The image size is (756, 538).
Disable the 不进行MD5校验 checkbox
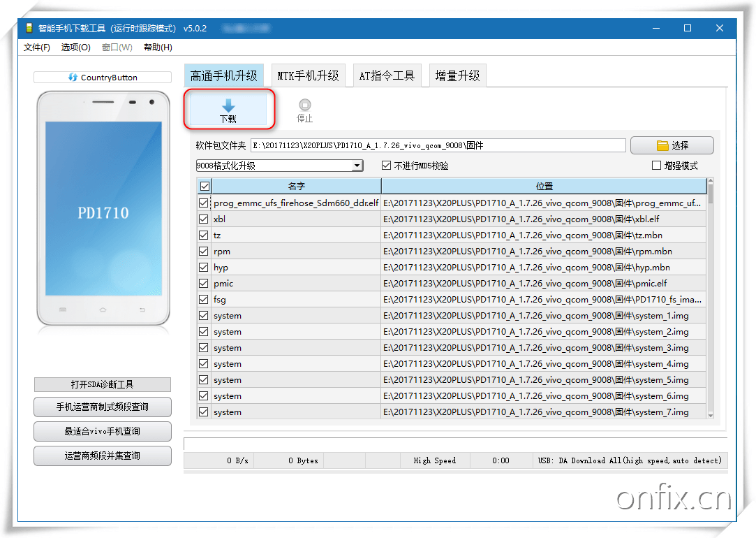387,165
